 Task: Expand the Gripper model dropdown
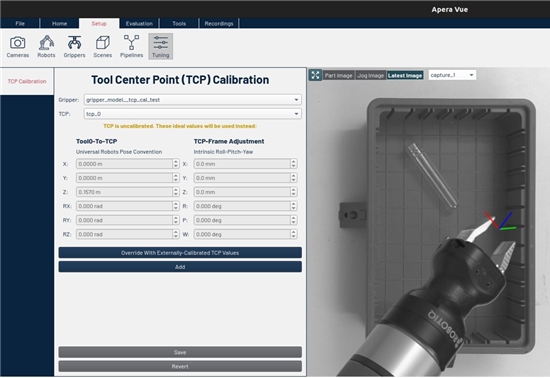[193, 100]
